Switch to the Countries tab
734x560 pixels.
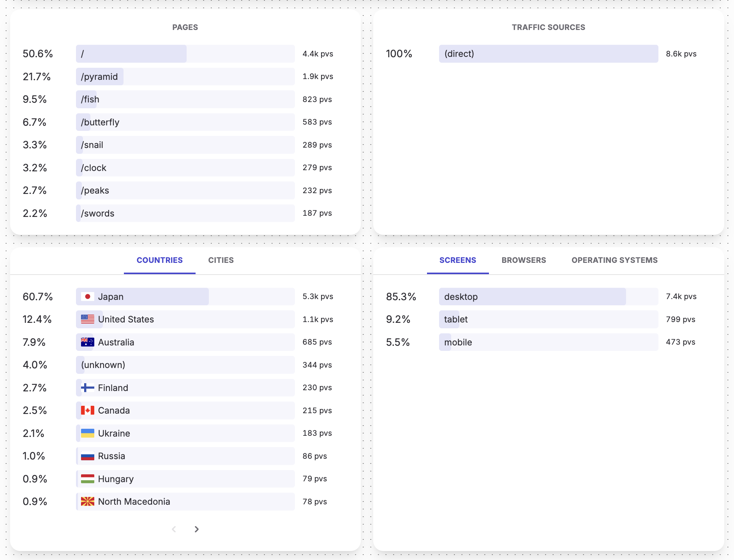click(x=160, y=260)
